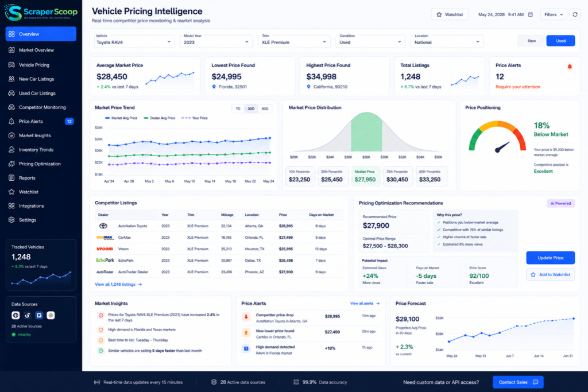Click the Watchlist star icon in sidebar
Image resolution: width=588 pixels, height=392 pixels.
(x=11, y=192)
